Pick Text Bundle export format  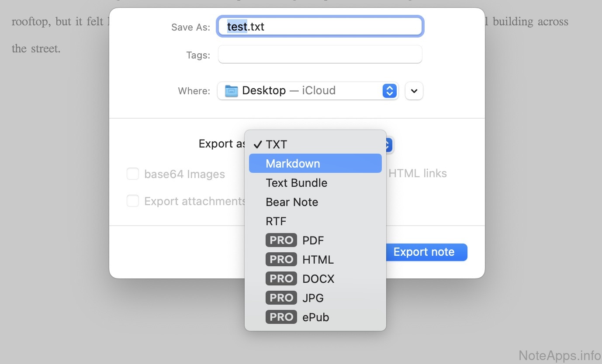[x=296, y=183]
